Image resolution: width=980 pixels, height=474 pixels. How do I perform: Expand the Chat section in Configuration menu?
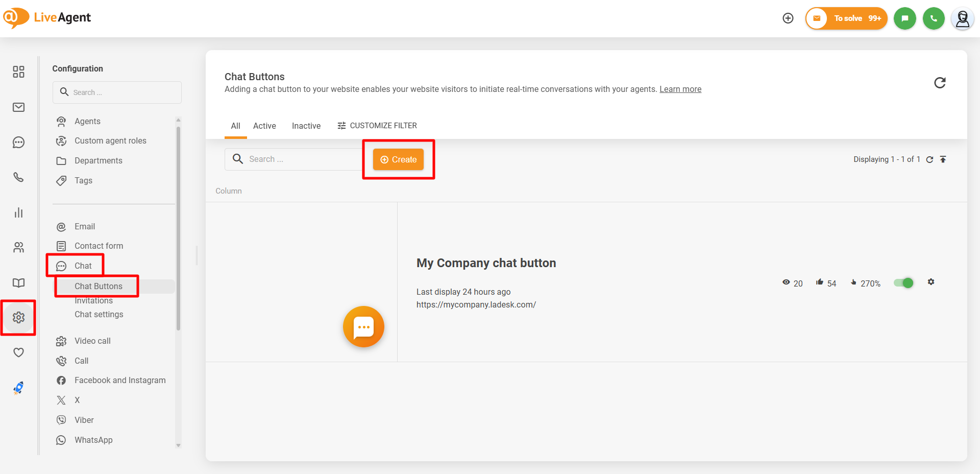(83, 266)
